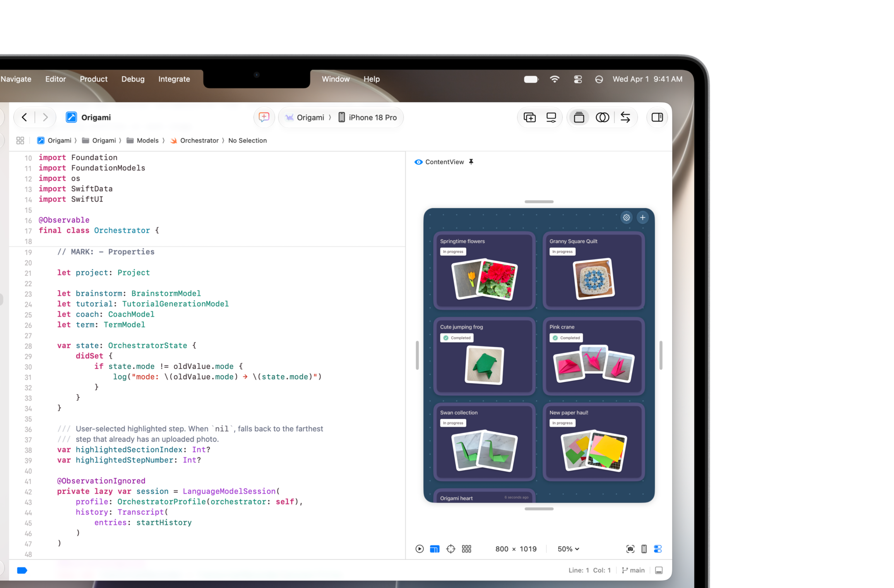The image size is (894, 588).
Task: Click the blue tag filter icon bottom left
Action: (x=22, y=571)
